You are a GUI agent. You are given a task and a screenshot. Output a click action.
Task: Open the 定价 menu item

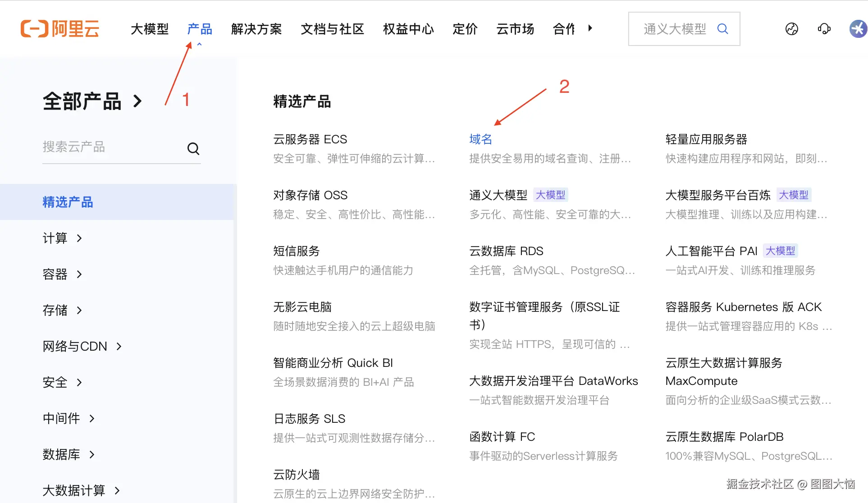465,29
